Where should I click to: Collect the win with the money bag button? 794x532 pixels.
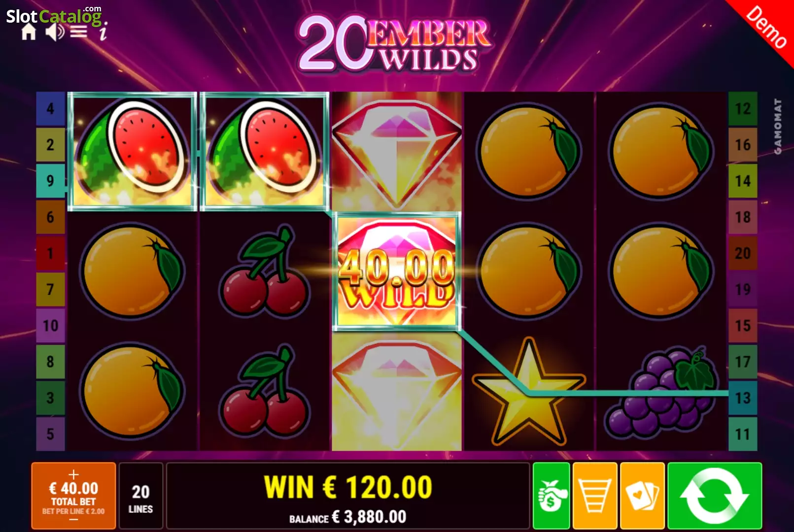(551, 496)
